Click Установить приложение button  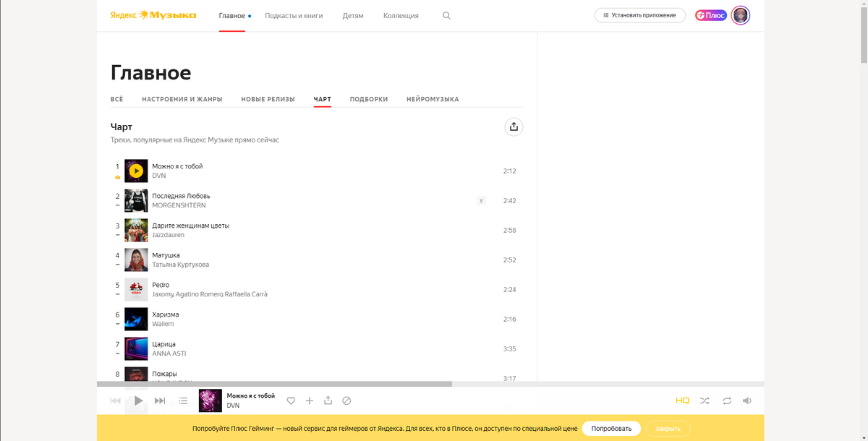[x=640, y=15]
